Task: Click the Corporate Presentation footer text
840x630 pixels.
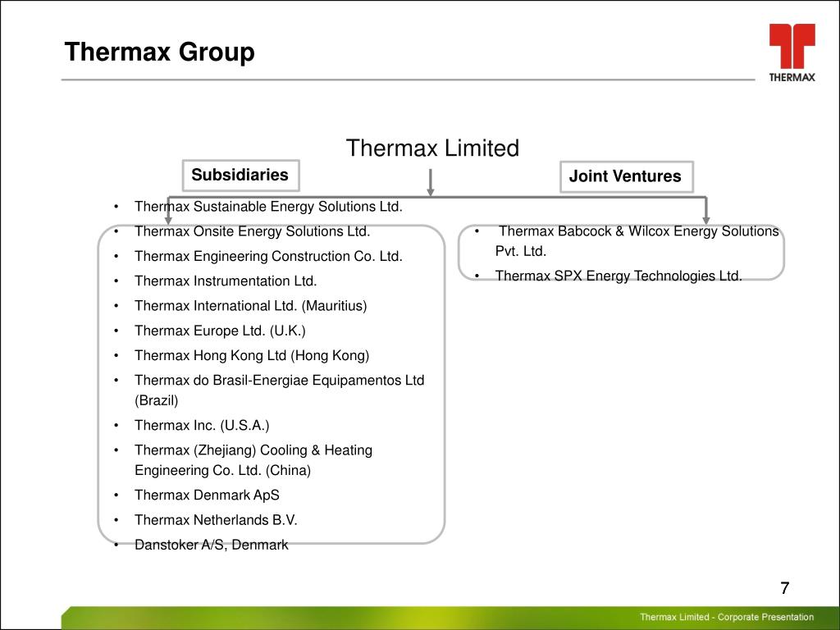Action: pos(727,617)
